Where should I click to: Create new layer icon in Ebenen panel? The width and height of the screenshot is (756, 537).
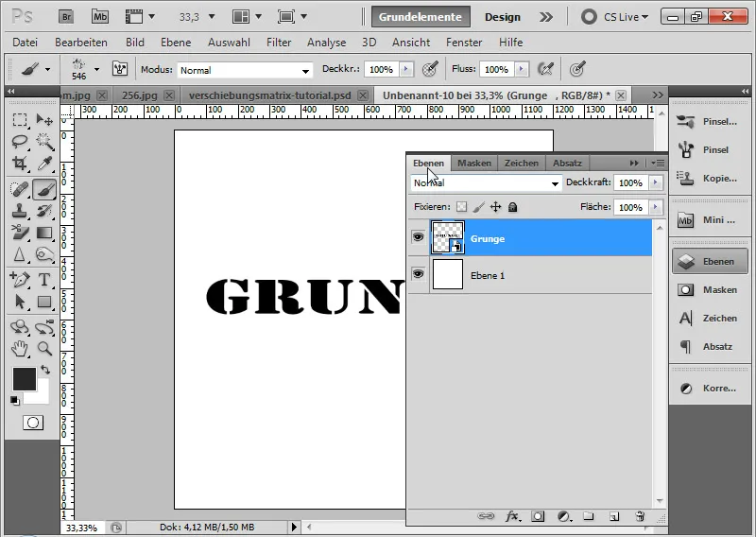point(613,517)
